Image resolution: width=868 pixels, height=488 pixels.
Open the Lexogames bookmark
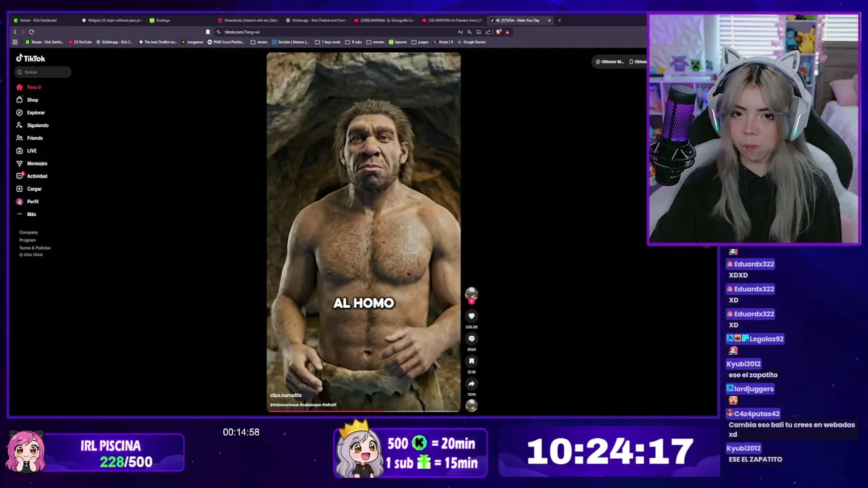click(x=193, y=42)
